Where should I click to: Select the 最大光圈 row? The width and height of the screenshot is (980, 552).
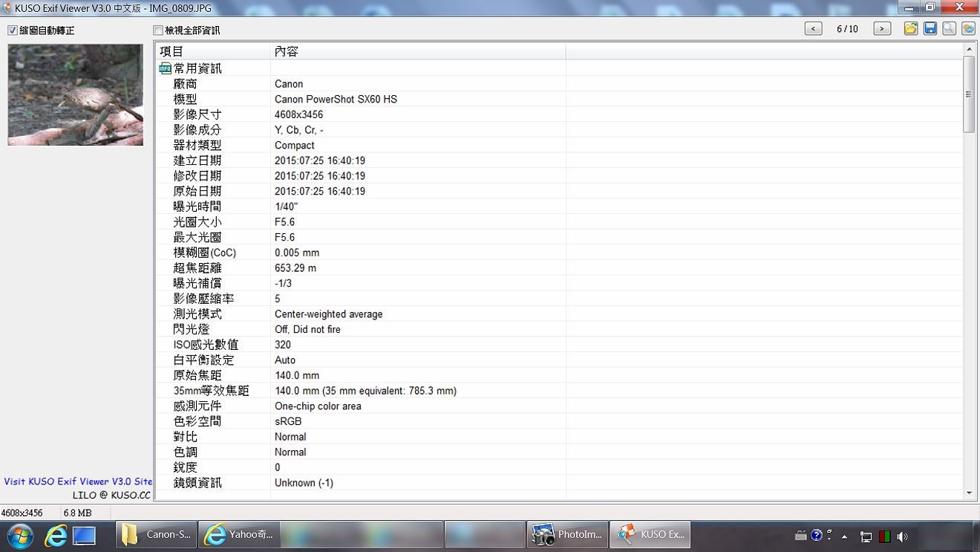click(558, 237)
